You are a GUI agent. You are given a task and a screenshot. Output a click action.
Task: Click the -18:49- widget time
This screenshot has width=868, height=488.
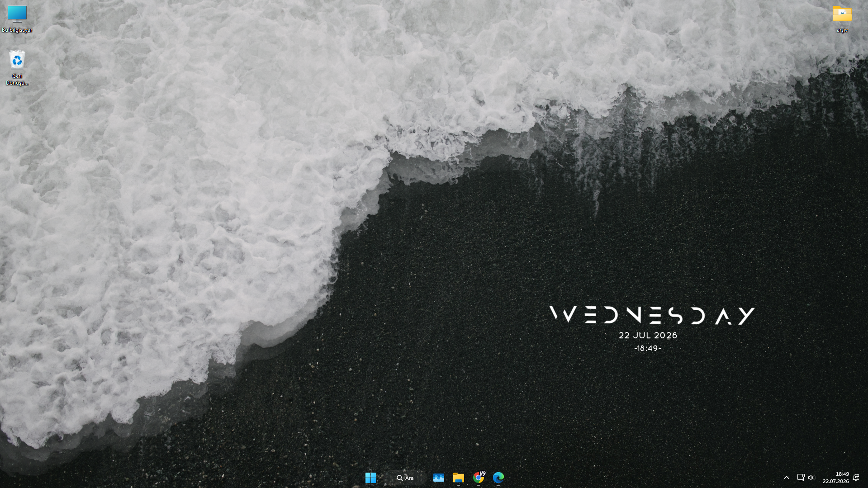[648, 348]
